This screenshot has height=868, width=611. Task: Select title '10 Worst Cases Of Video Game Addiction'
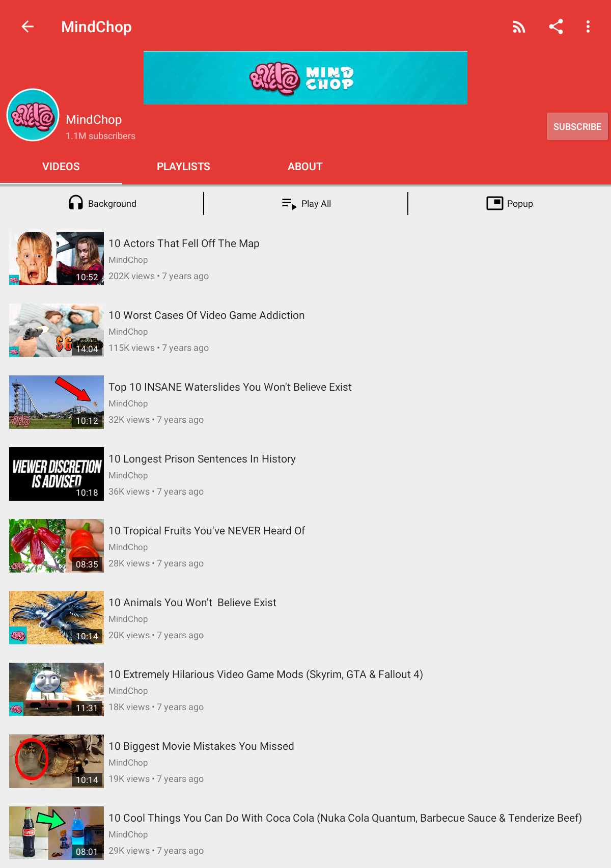click(x=207, y=315)
